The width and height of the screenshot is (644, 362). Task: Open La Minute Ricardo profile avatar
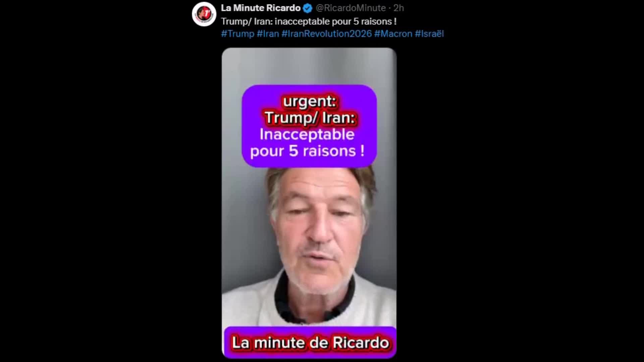click(x=204, y=14)
